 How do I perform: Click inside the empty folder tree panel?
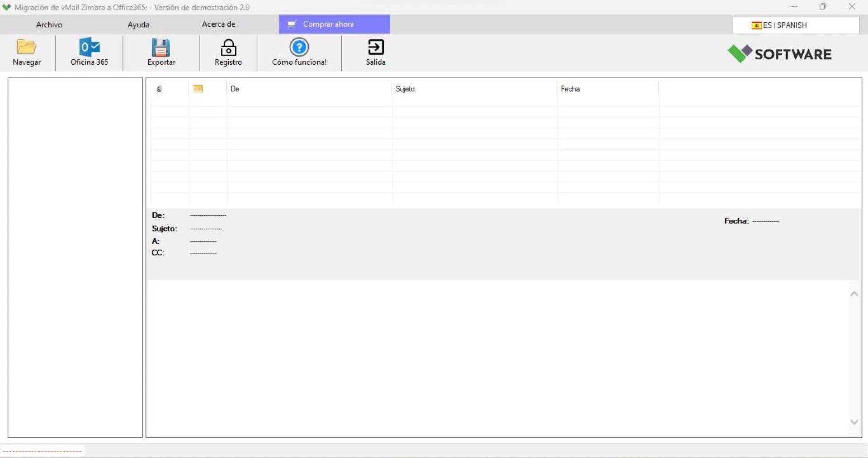(x=75, y=257)
